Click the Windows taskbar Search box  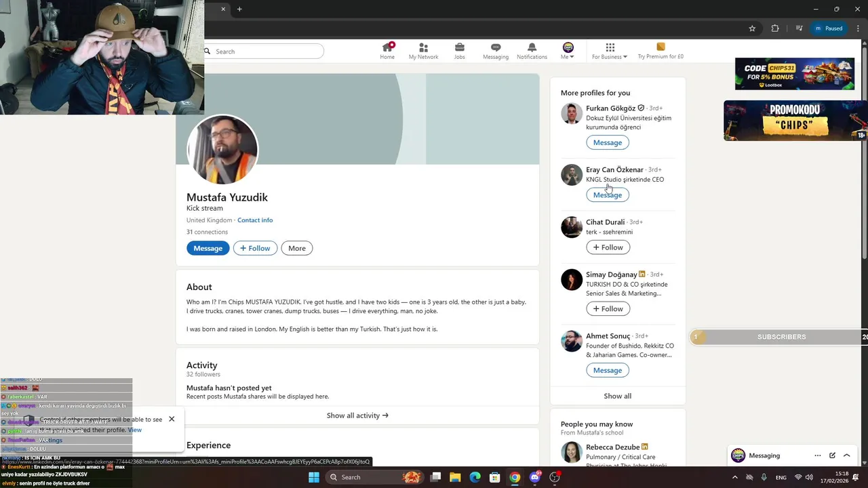click(374, 477)
